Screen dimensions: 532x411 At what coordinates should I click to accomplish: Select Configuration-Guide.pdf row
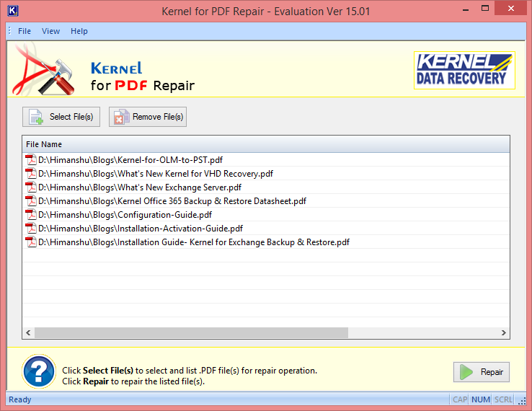tap(266, 214)
